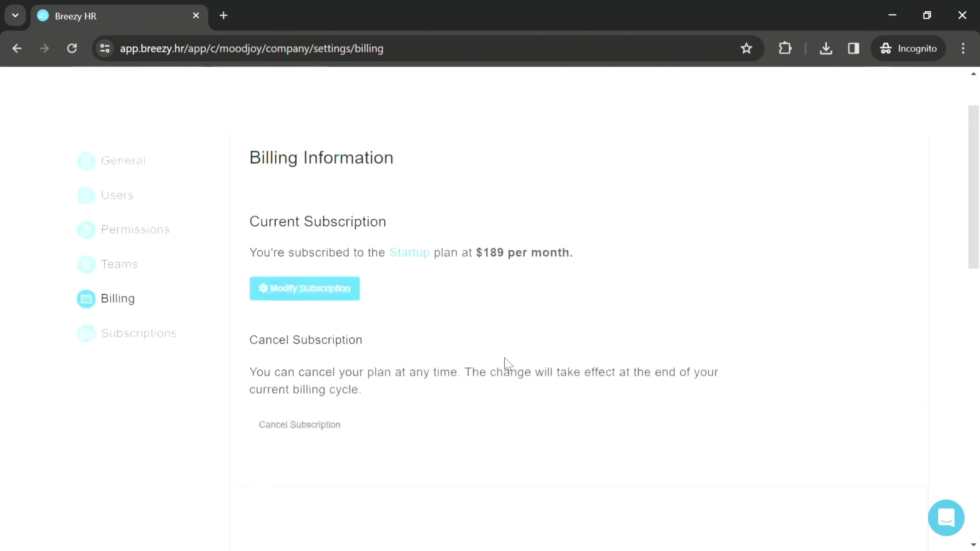Click the Startup plan link
Image resolution: width=980 pixels, height=551 pixels.
409,252
